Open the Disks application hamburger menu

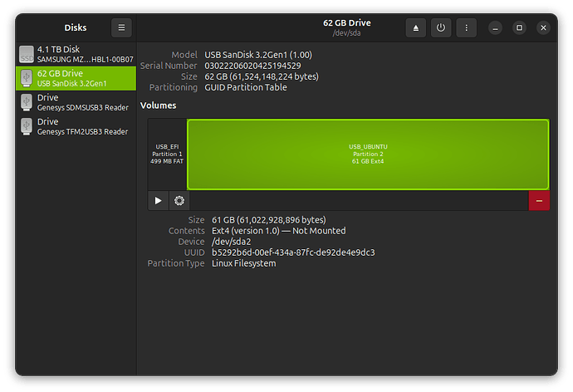tap(121, 27)
